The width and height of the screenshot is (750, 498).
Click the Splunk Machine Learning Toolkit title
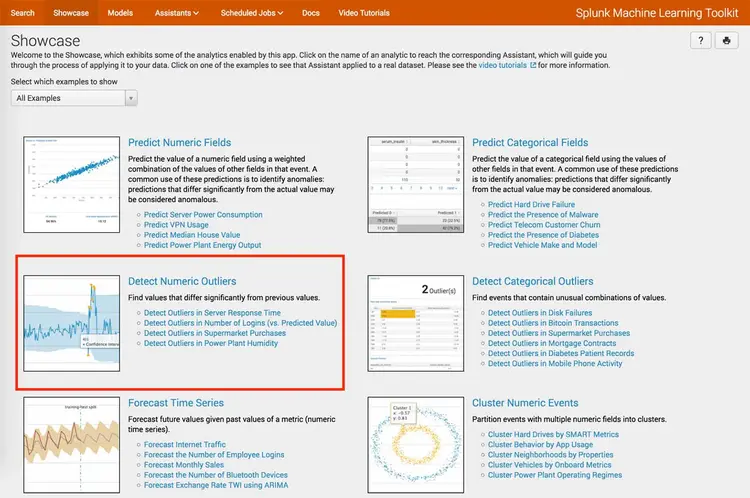point(657,13)
